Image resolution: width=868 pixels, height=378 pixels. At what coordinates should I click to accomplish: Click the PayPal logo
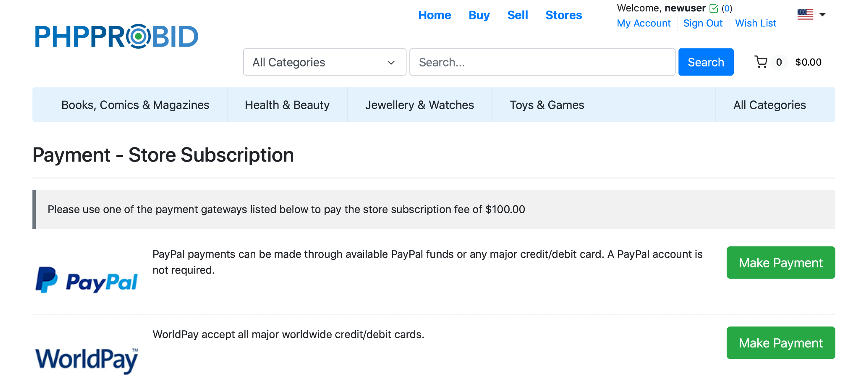pos(87,280)
